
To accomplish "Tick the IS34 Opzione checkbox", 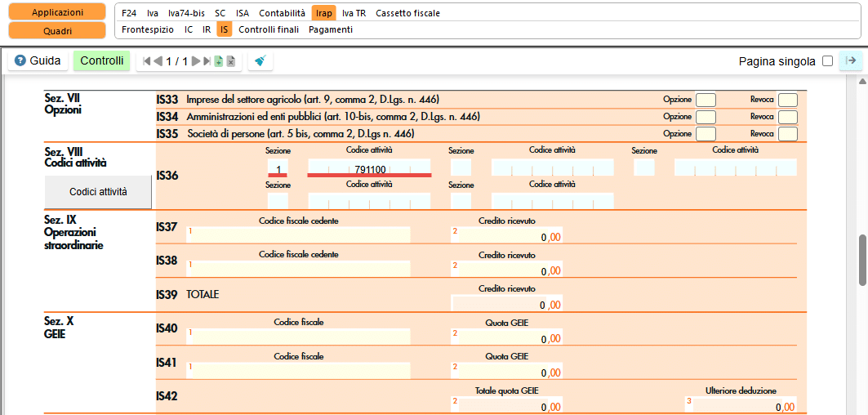I will pyautogui.click(x=706, y=117).
